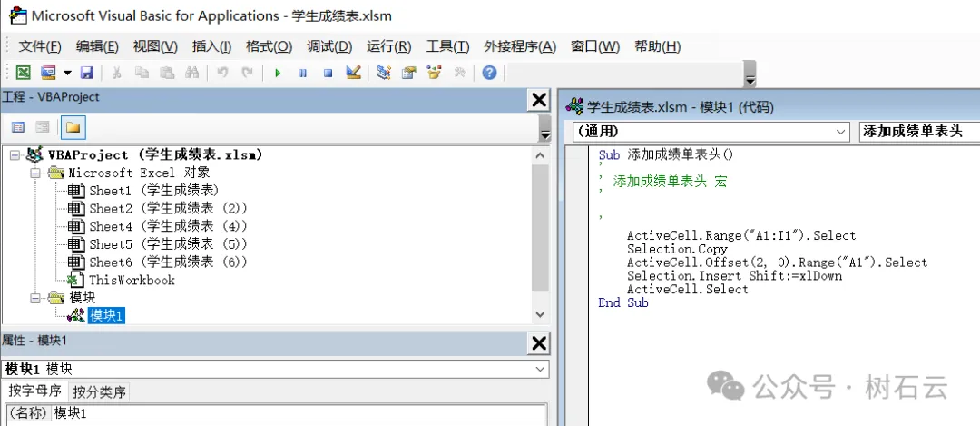
Task: Click View Code in project panel
Action: [x=18, y=127]
